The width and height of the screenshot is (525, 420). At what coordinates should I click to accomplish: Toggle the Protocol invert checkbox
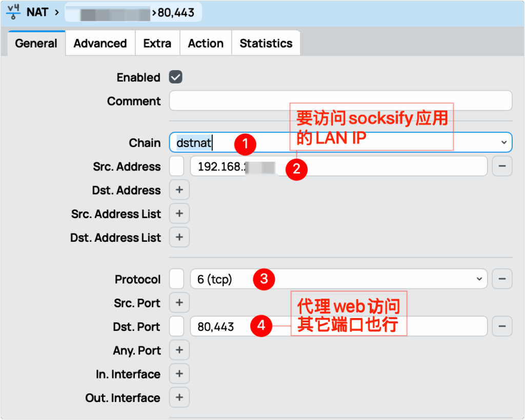point(176,279)
